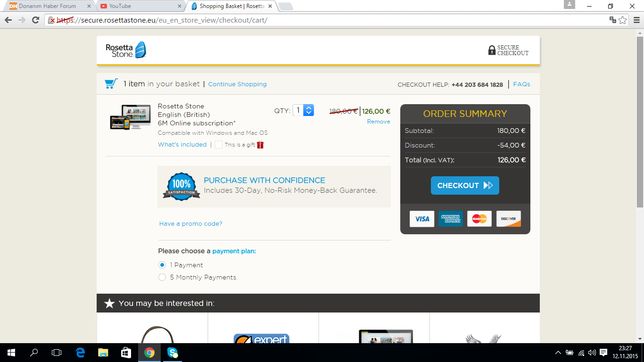Click the total price 126,00 € in summary
The height and width of the screenshot is (362, 644).
(512, 160)
